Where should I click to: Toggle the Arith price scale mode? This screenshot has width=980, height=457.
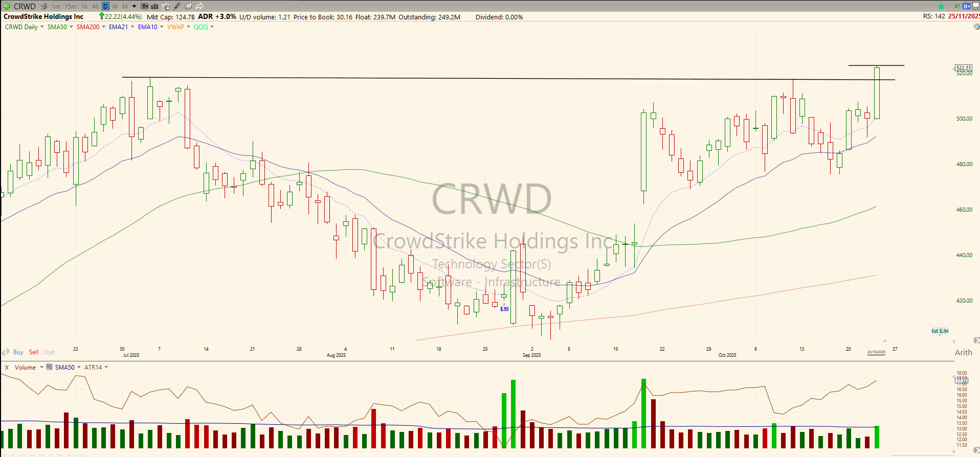[x=964, y=352]
